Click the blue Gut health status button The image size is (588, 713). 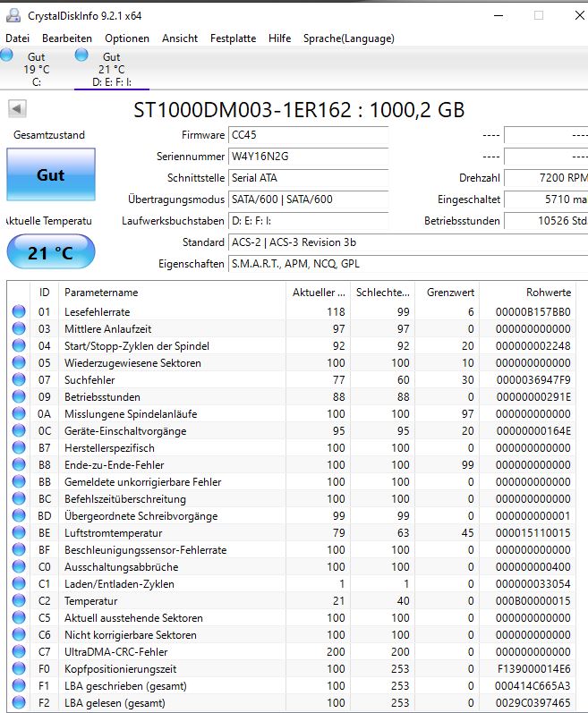pos(51,174)
